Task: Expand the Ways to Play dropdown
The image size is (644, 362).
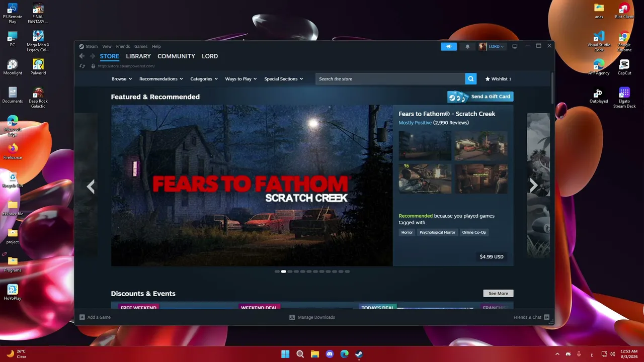Action: click(x=241, y=79)
